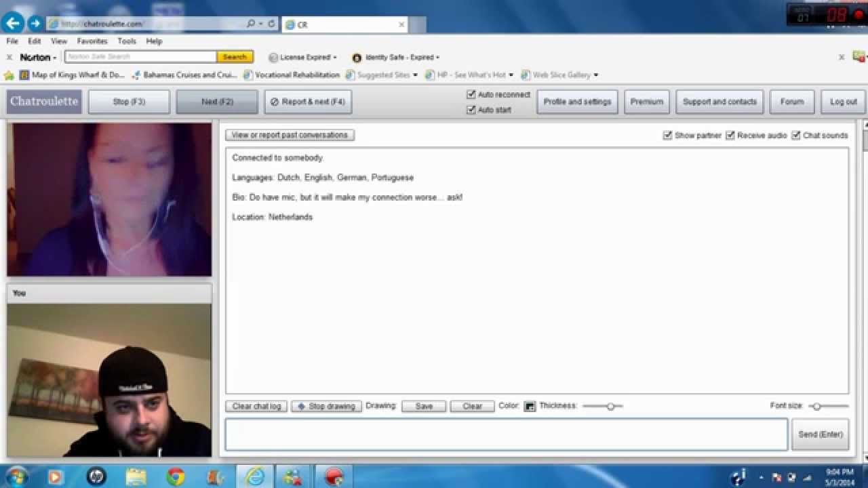Close the Norton toolbar with its X
This screenshot has height=488, width=868.
(x=9, y=58)
